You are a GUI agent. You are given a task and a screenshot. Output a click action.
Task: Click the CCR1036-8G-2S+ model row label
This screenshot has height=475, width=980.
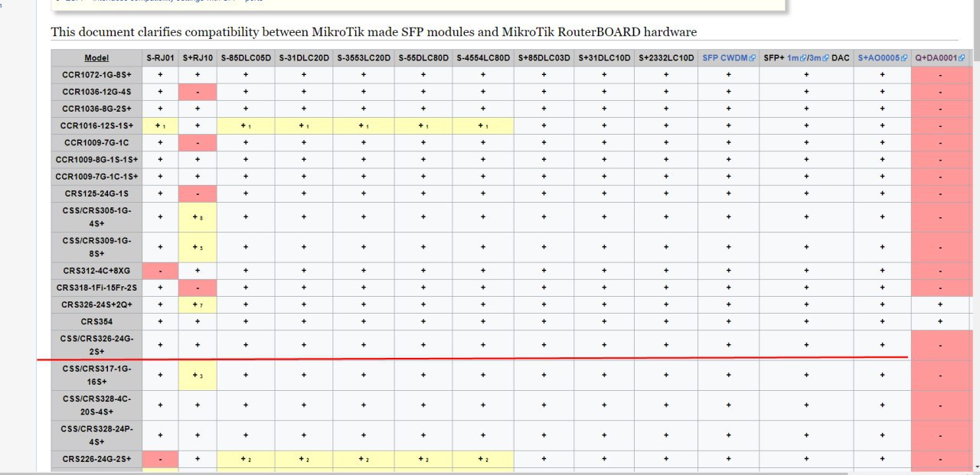pos(96,109)
